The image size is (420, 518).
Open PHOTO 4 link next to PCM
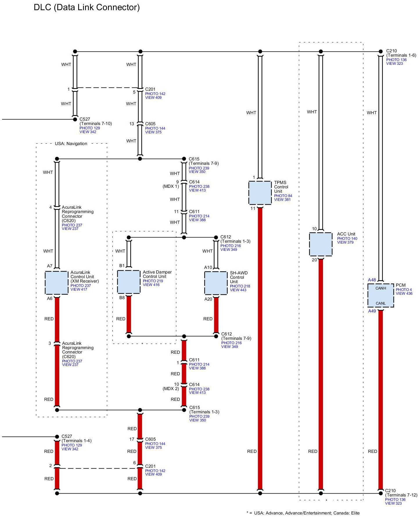pyautogui.click(x=404, y=290)
